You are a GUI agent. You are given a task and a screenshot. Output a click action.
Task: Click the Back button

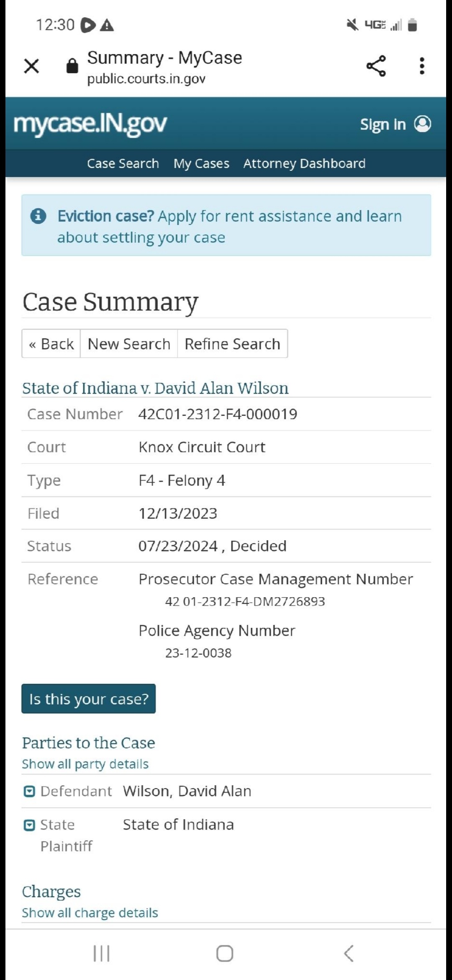51,344
